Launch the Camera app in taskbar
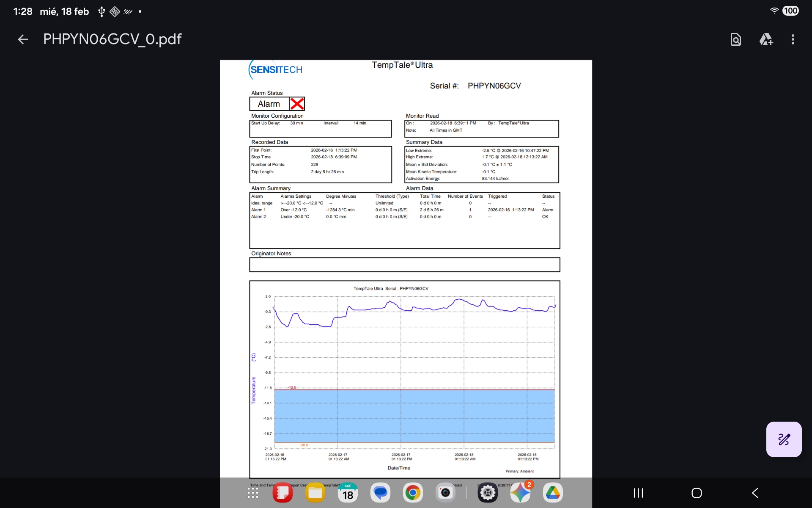 445,493
